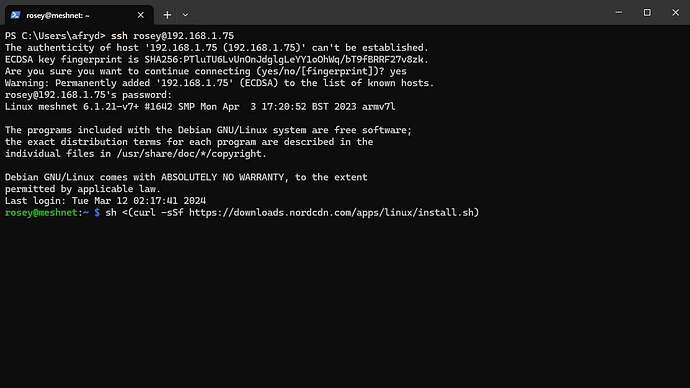This screenshot has width=690, height=388.
Task: Select the rosey@meshnet: ~ tab title
Action: pos(58,15)
